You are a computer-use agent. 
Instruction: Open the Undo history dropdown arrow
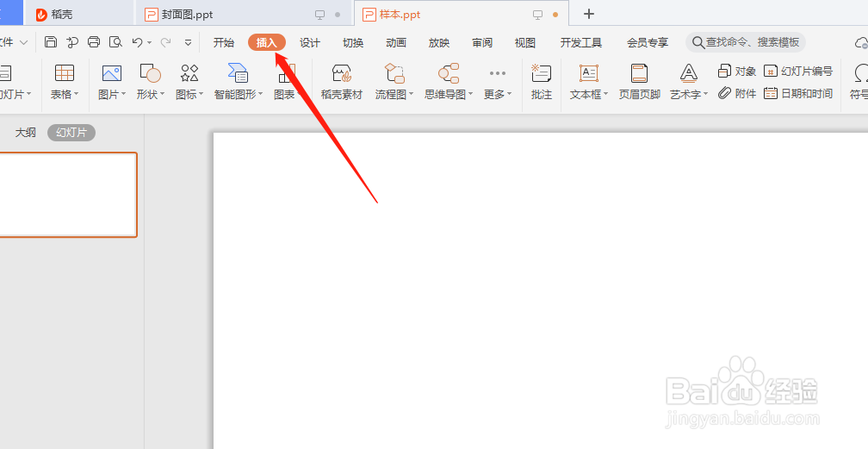tap(150, 43)
